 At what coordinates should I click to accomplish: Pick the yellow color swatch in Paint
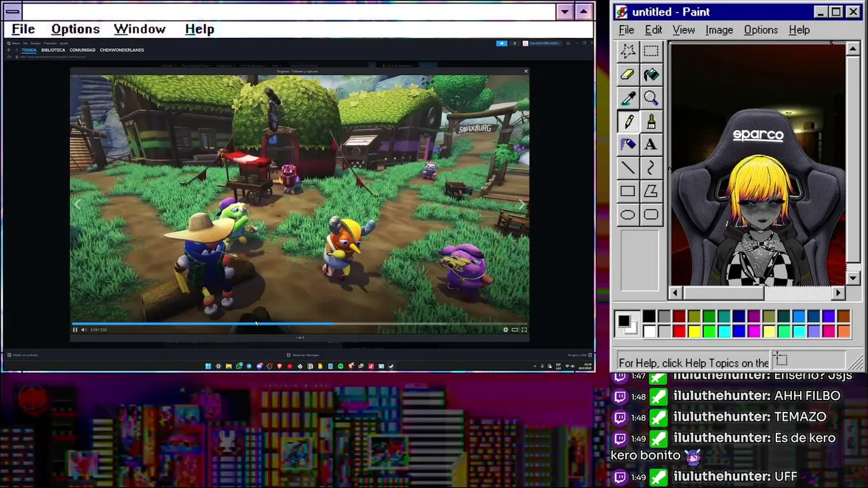(694, 331)
